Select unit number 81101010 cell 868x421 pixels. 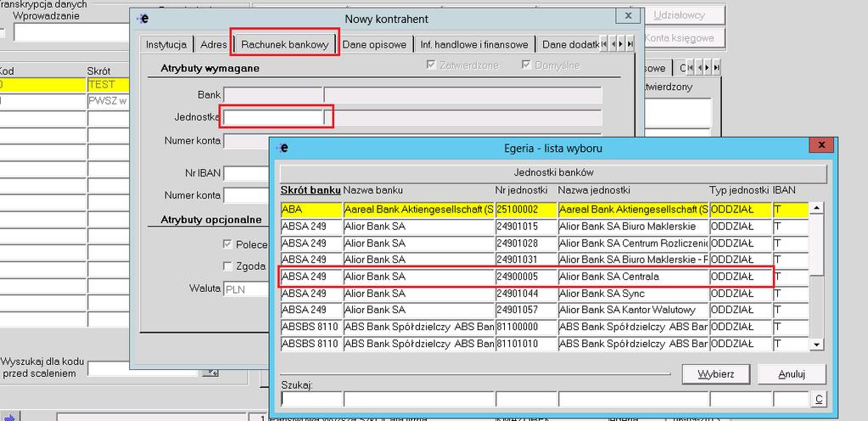click(526, 344)
